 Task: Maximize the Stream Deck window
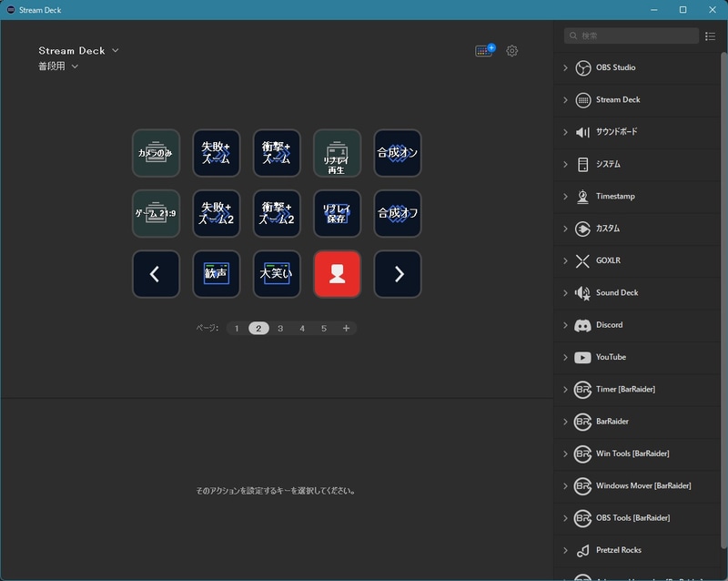point(683,10)
